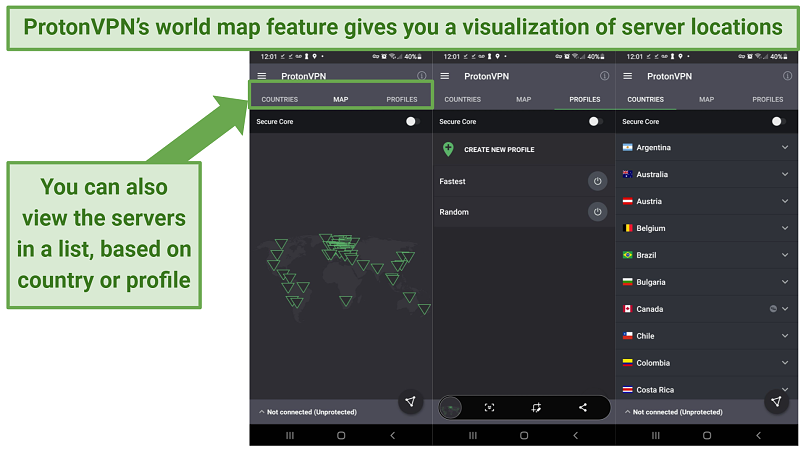Tap Not connected status on countries screen
806x453 pixels.
(x=677, y=412)
